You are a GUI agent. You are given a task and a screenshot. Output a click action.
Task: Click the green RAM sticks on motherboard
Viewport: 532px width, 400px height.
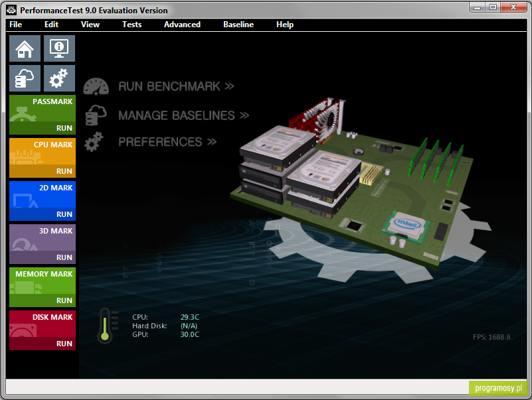[436, 161]
